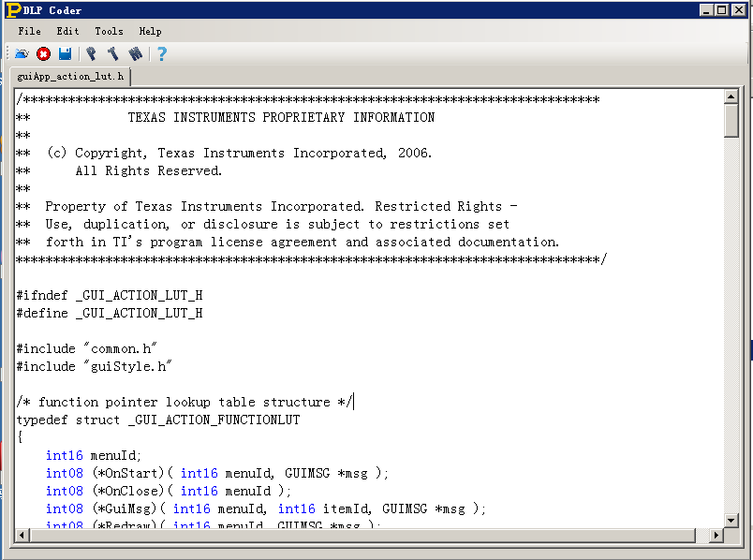This screenshot has height=560, width=753.
Task: Open the File menu
Action: coord(29,31)
